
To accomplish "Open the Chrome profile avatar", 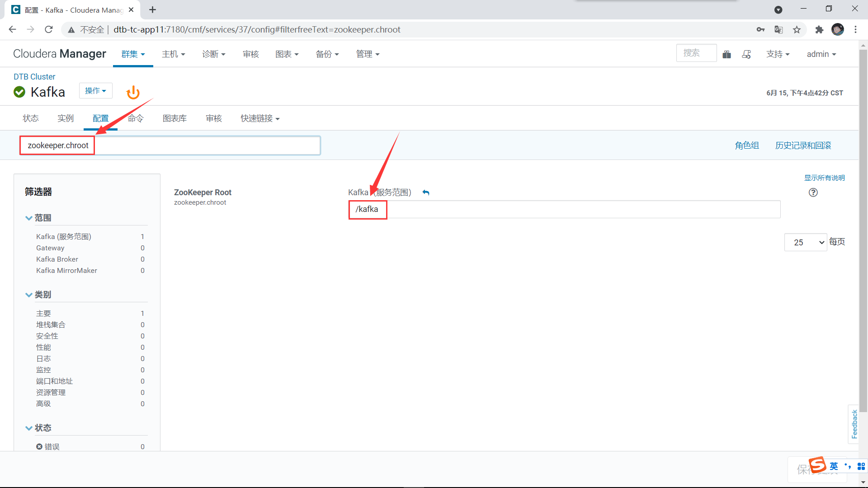I will (x=838, y=29).
